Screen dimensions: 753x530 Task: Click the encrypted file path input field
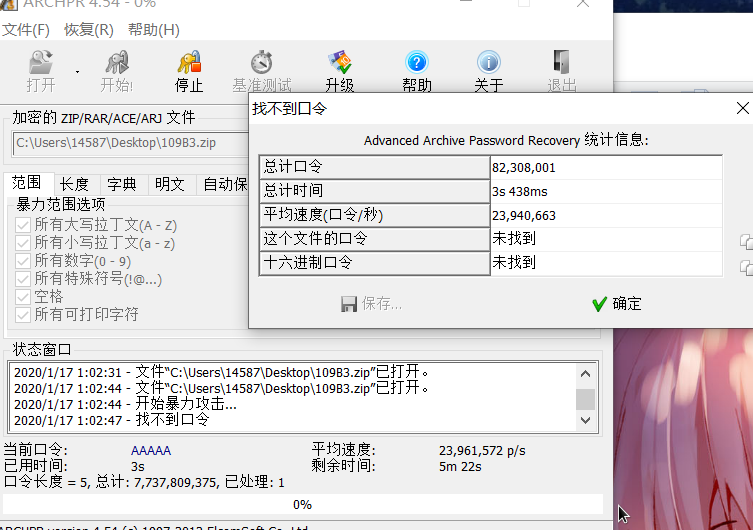[x=131, y=143]
